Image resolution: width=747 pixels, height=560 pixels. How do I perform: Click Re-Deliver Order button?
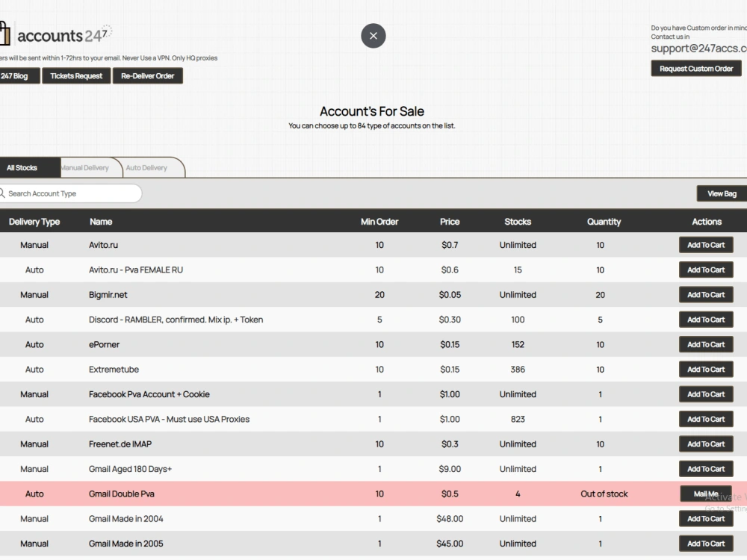148,75
